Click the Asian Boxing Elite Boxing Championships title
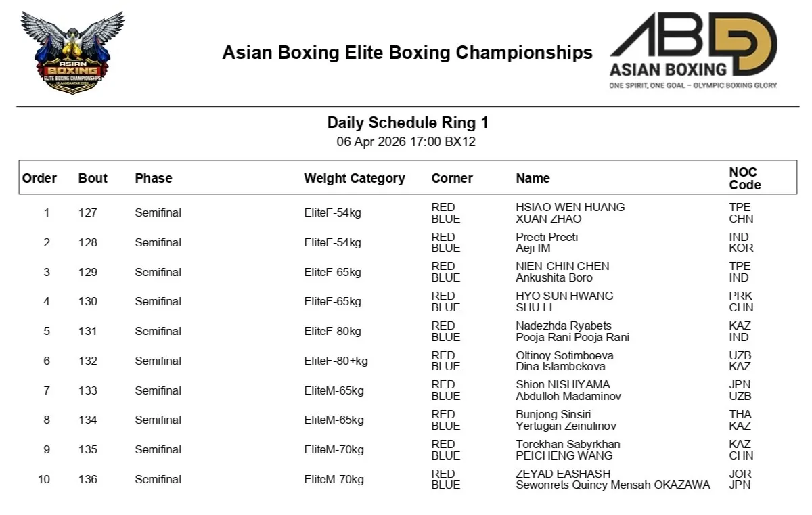This screenshot has height=515, width=812. pyautogui.click(x=407, y=53)
